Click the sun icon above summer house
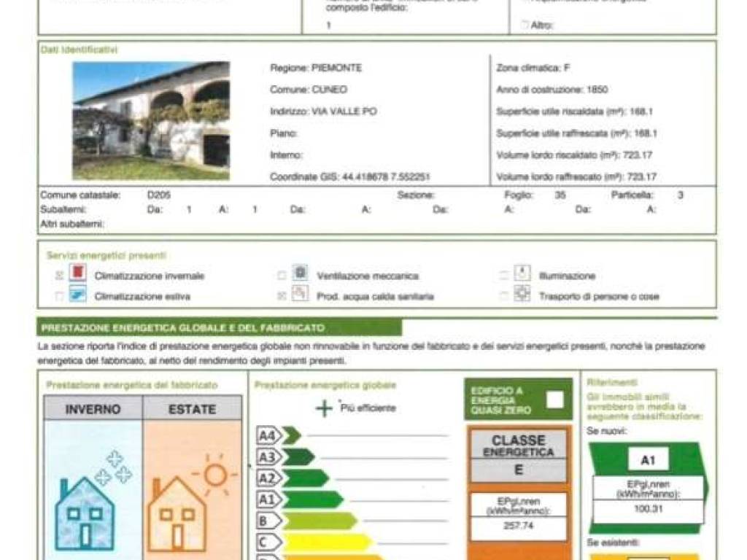 (x=214, y=475)
